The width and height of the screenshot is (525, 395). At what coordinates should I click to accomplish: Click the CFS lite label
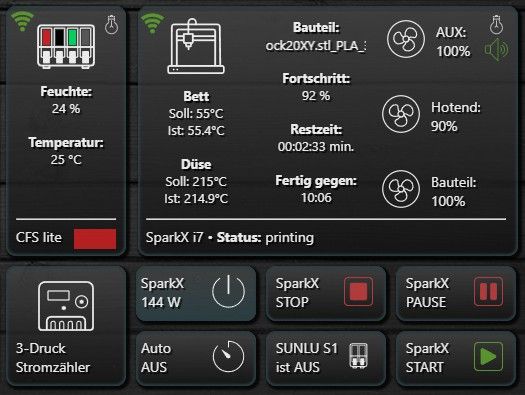pyautogui.click(x=39, y=238)
